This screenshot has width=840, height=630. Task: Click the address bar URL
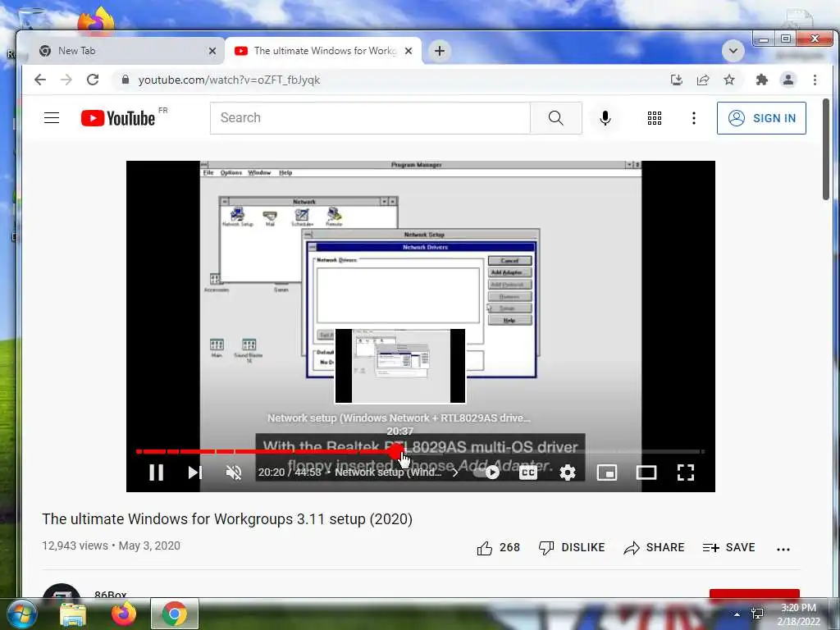coord(230,80)
